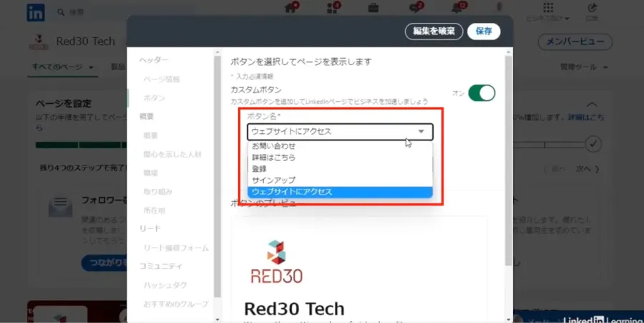
Task: Click the メンバービュー button
Action: pyautogui.click(x=575, y=42)
